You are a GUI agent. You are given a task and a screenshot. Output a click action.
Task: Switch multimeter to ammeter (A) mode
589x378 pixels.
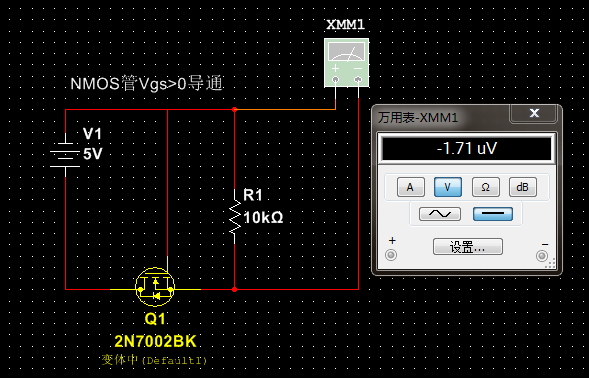[411, 187]
